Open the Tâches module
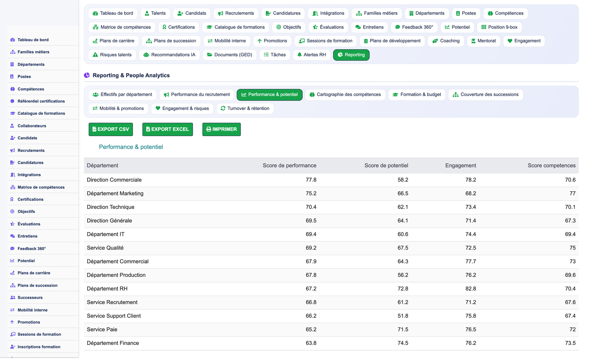The image size is (589, 364). 275,55
